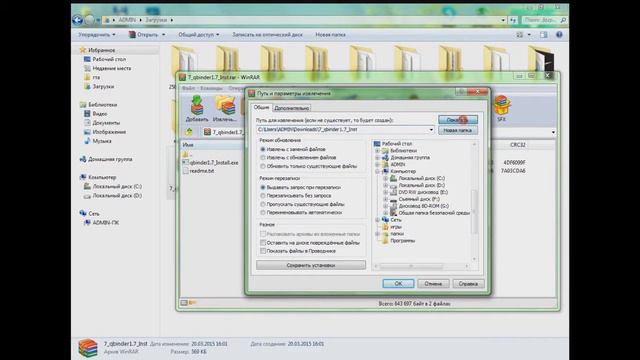Image resolution: width=640 pixels, height=360 pixels.
Task: Open Файл menu in WinRAR window
Action: pos(188,88)
